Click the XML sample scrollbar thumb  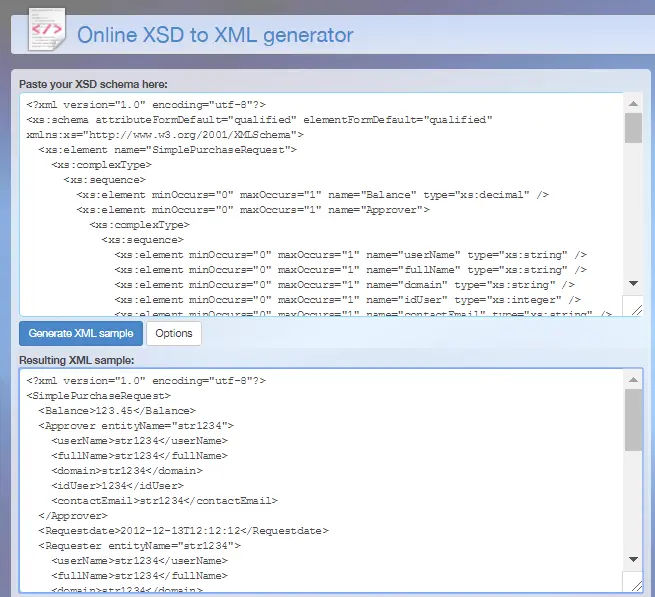[x=633, y=420]
